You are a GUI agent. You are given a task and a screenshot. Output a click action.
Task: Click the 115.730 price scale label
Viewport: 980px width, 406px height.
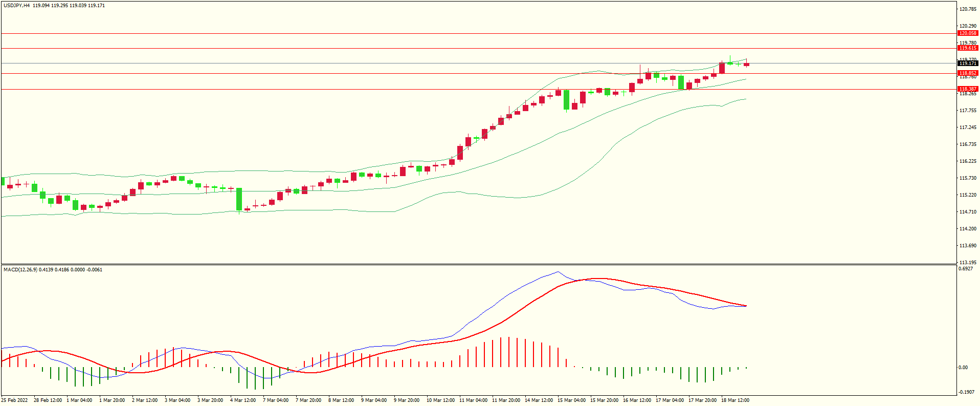(x=968, y=178)
